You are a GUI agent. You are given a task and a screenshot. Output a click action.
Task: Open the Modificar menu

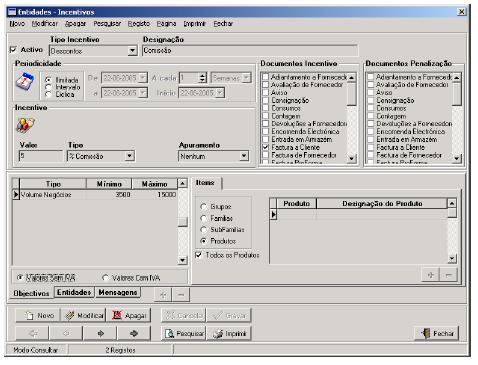pos(45,24)
